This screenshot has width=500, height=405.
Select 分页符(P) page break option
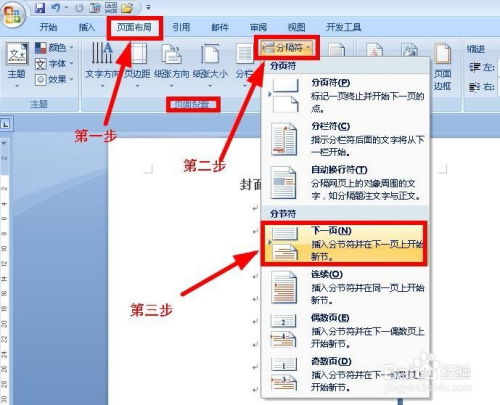click(x=345, y=96)
